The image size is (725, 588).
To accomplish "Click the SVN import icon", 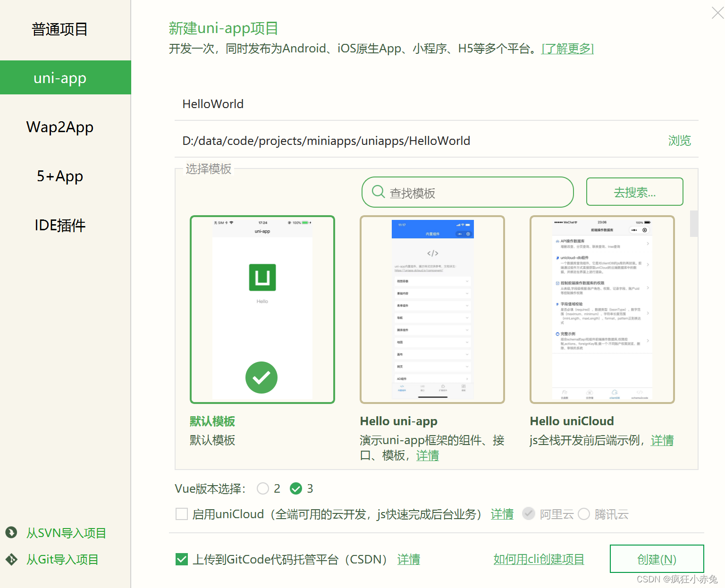I will point(11,533).
